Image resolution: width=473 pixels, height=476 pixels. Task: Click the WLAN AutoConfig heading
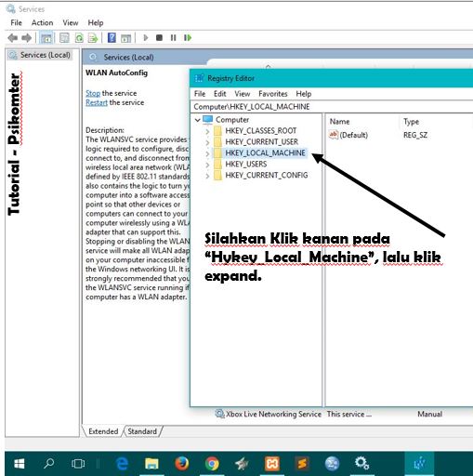click(116, 73)
